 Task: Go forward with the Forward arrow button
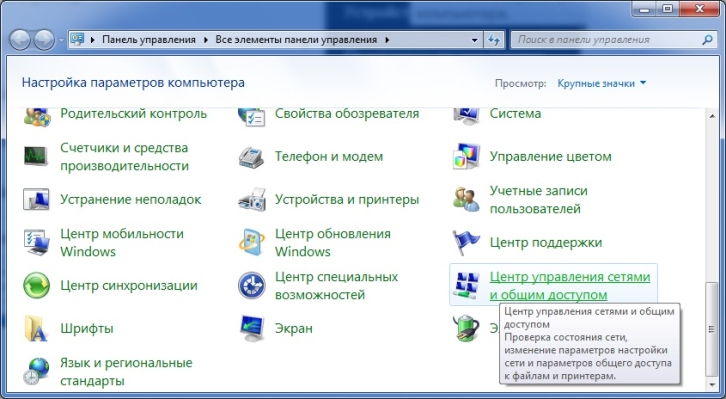click(x=44, y=40)
